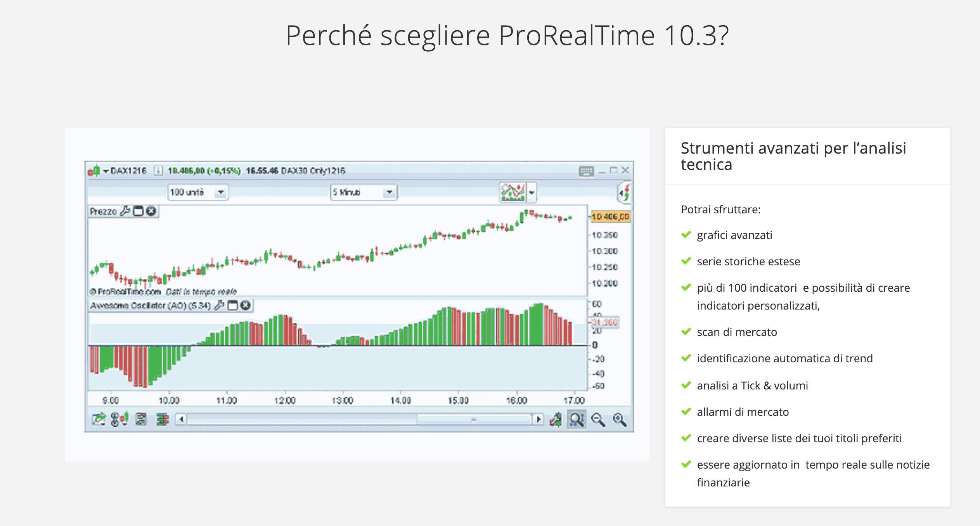980x526 pixels.
Task: Click the 17.00 time axis label
Action: click(x=574, y=400)
